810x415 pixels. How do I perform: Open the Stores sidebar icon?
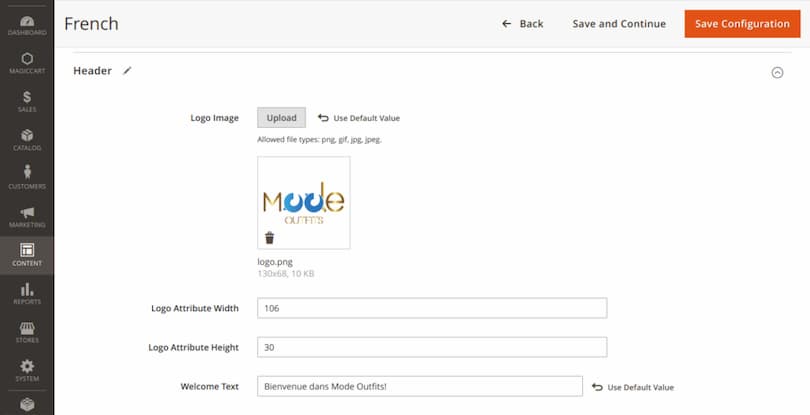26,332
